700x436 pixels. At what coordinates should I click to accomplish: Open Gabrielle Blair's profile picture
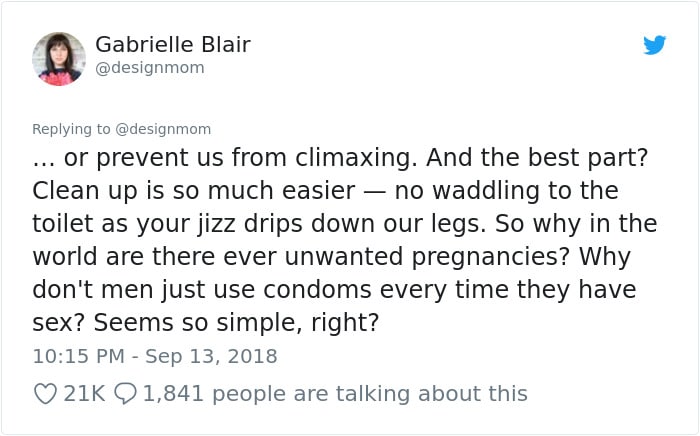[58, 58]
